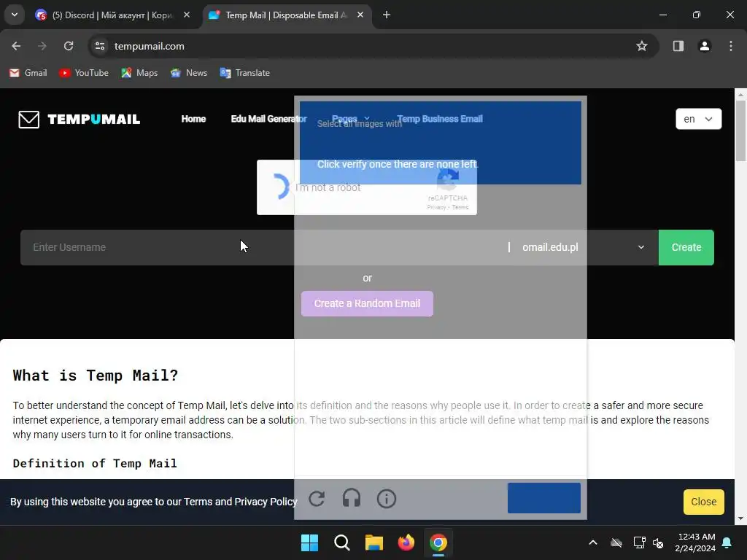Close the Temp Mail tab

coord(360,15)
